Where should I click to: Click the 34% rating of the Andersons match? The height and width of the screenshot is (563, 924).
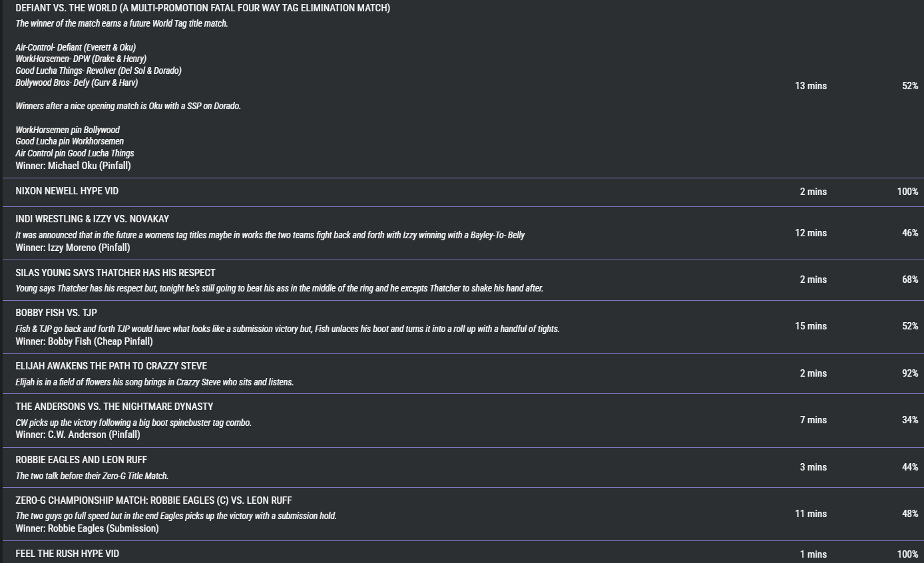coord(909,420)
